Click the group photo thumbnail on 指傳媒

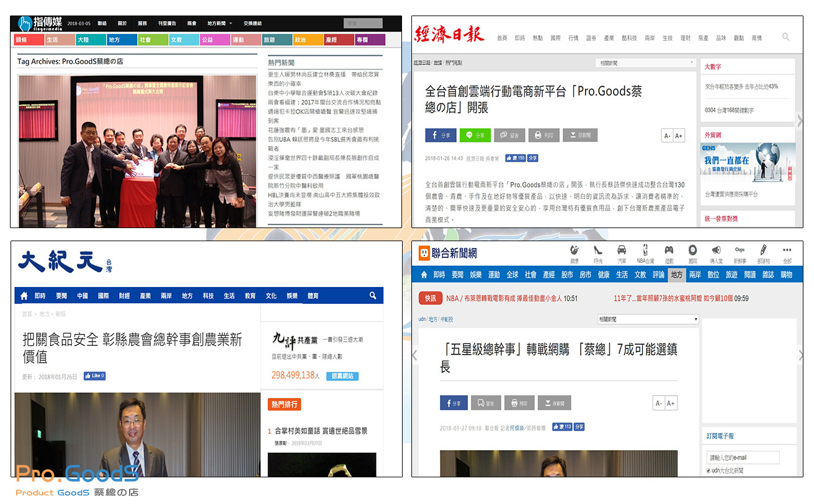[137, 152]
